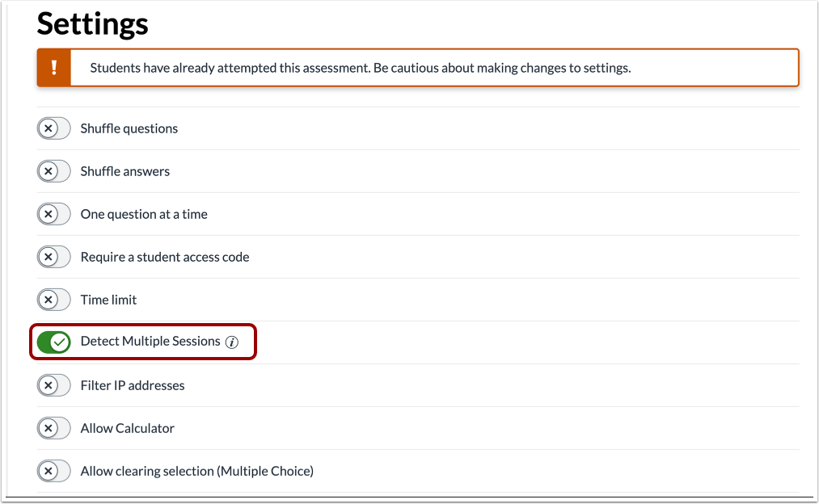Enable Require a student access code
This screenshot has height=504, width=819.
click(x=53, y=256)
